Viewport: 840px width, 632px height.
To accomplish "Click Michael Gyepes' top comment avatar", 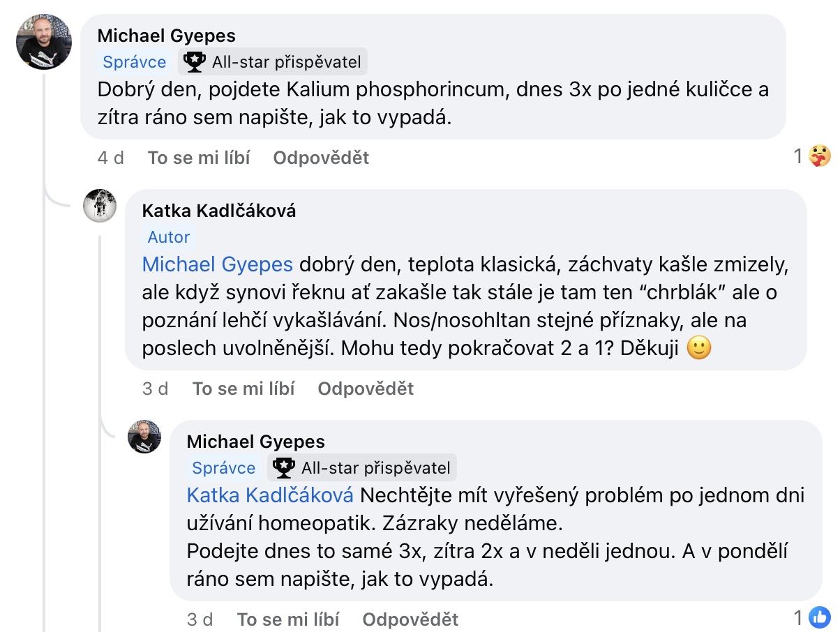I will pos(44,42).
